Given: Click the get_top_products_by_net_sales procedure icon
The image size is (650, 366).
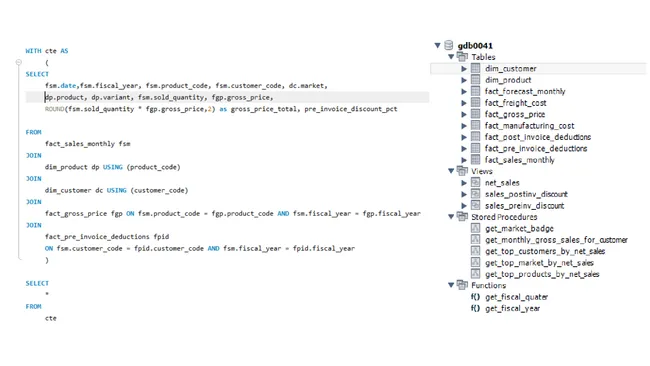Looking at the screenshot, I should [475, 274].
